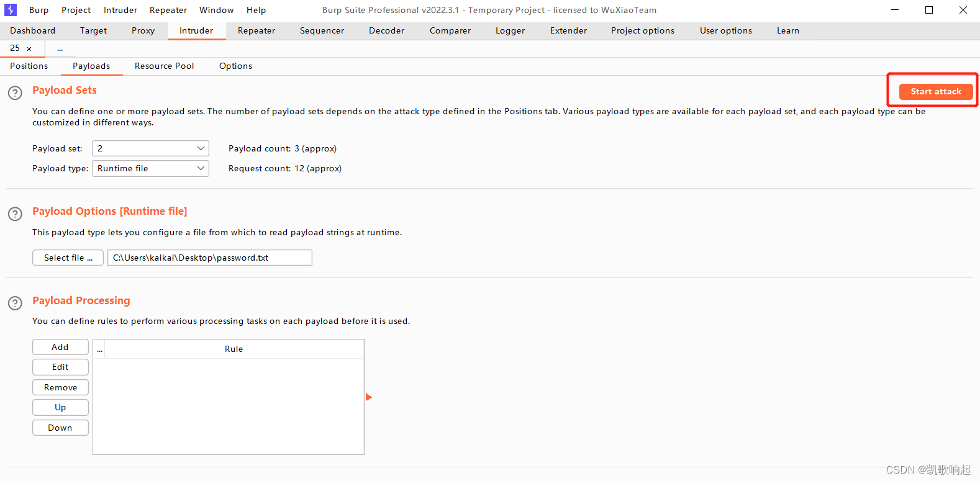The image size is (980, 481).
Task: Add a payload processing rule
Action: pos(60,347)
